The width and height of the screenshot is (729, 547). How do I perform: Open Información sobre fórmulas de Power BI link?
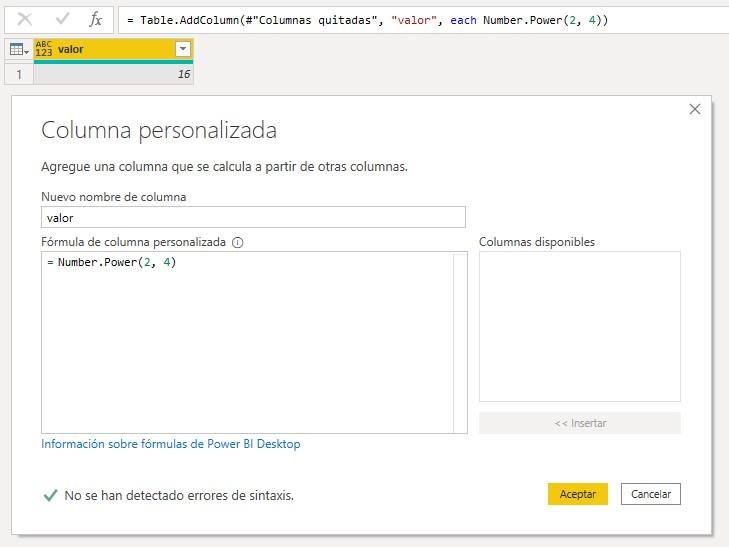(171, 444)
